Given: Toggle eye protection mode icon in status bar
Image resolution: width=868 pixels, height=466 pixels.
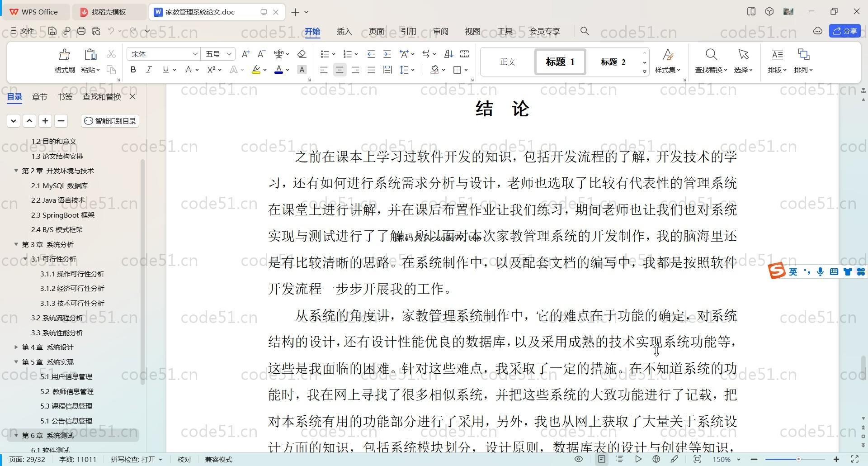Looking at the screenshot, I should point(578,459).
